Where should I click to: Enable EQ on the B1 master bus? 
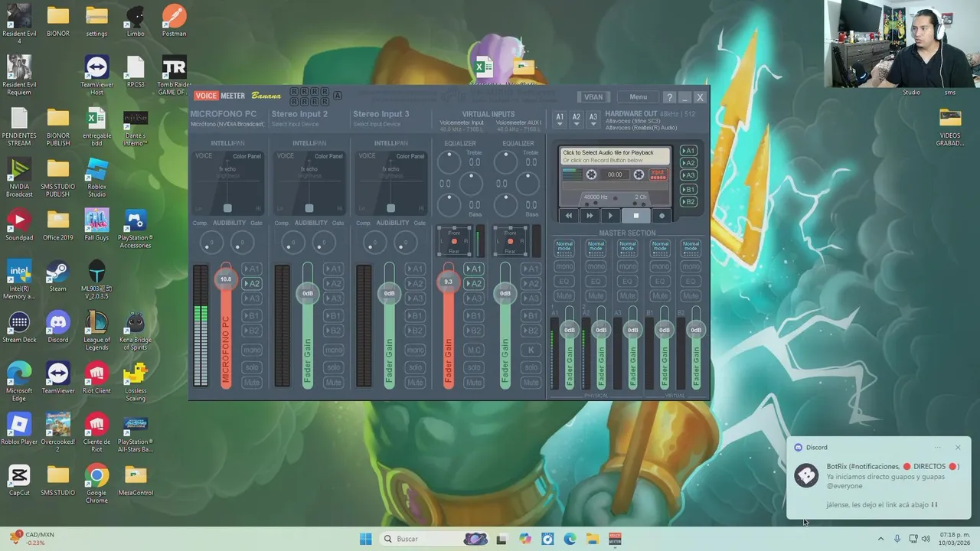(659, 281)
